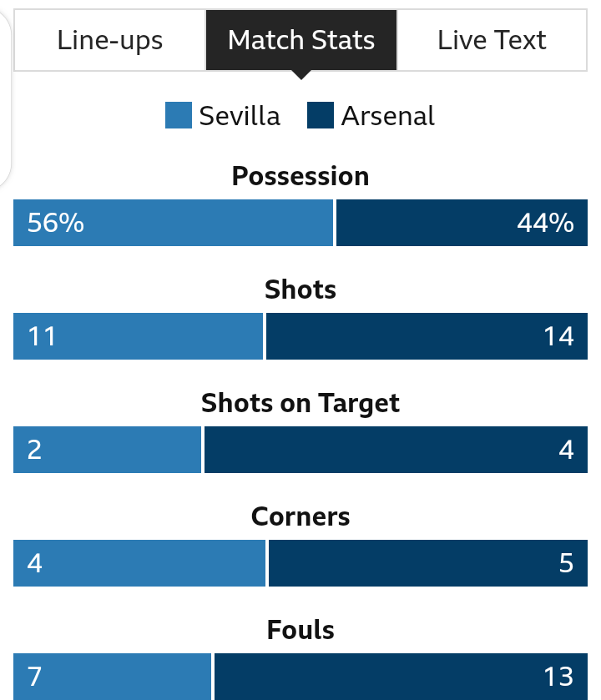Click the Sevilla legend label
Viewport: 601px width, 700px height.
coord(240,116)
